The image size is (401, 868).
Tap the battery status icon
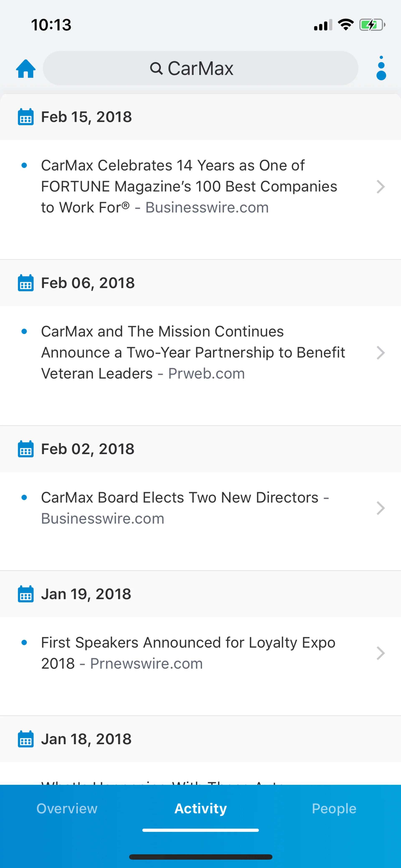tap(372, 25)
